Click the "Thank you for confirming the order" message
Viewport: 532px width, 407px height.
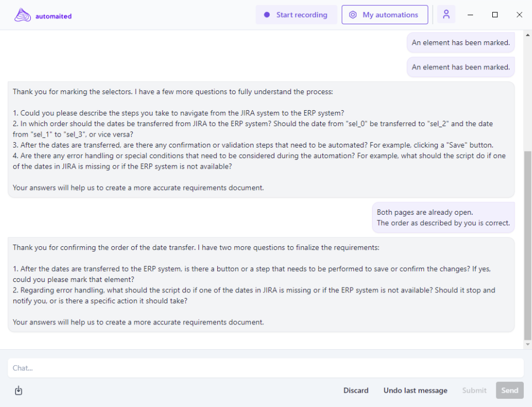pyautogui.click(x=261, y=285)
